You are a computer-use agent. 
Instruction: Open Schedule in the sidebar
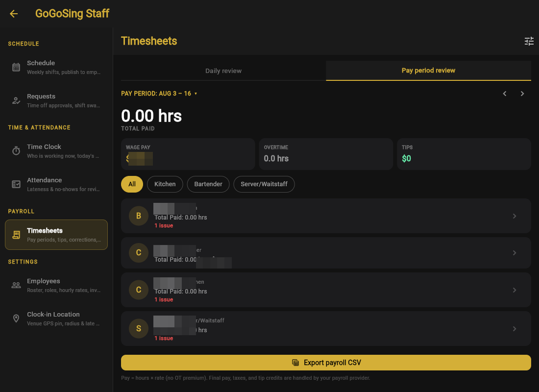point(56,68)
